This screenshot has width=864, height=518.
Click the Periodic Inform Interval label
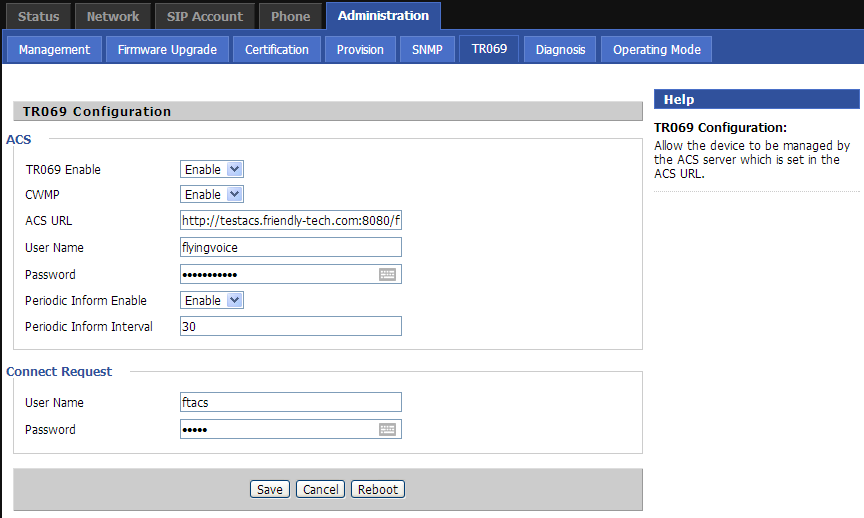click(x=89, y=326)
